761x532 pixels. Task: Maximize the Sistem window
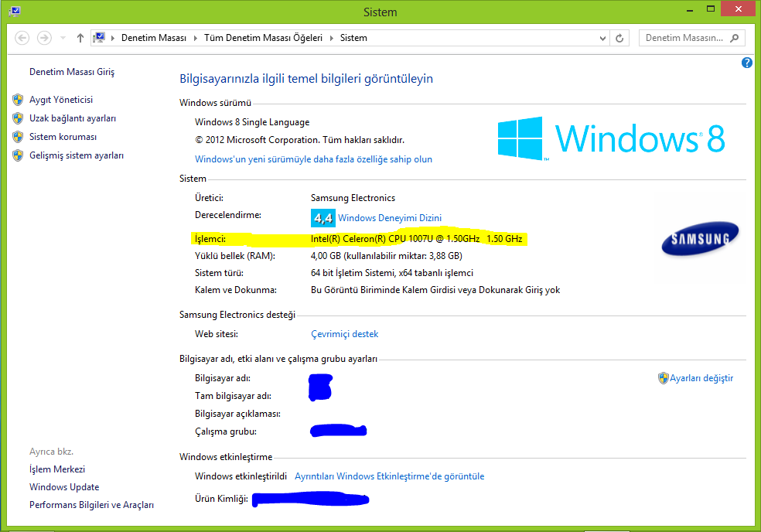pos(711,9)
